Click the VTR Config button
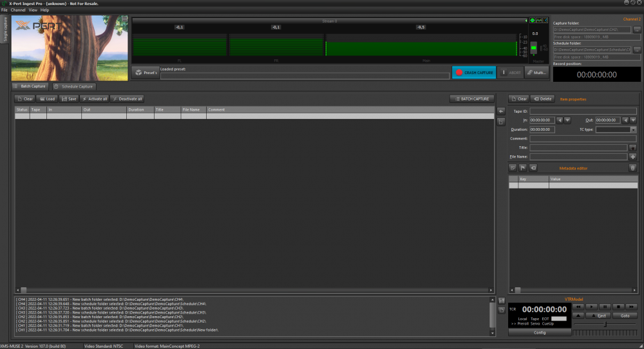The width and height of the screenshot is (644, 349). 539,332
